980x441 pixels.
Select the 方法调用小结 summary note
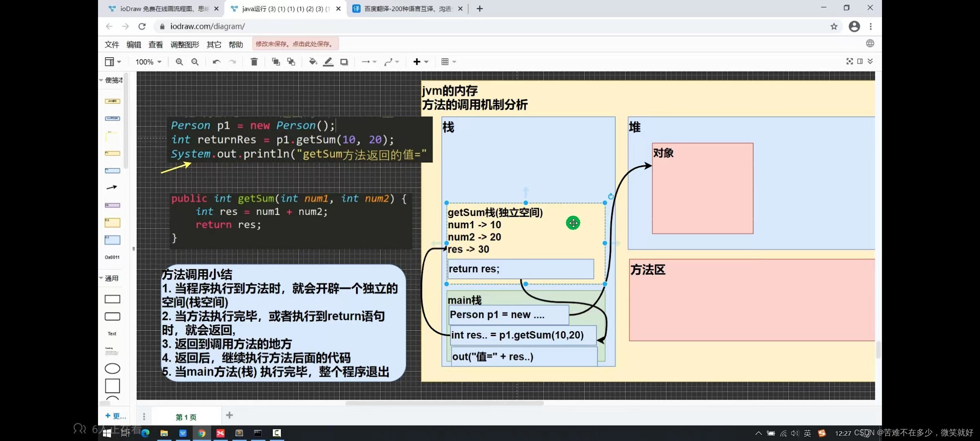pyautogui.click(x=283, y=323)
